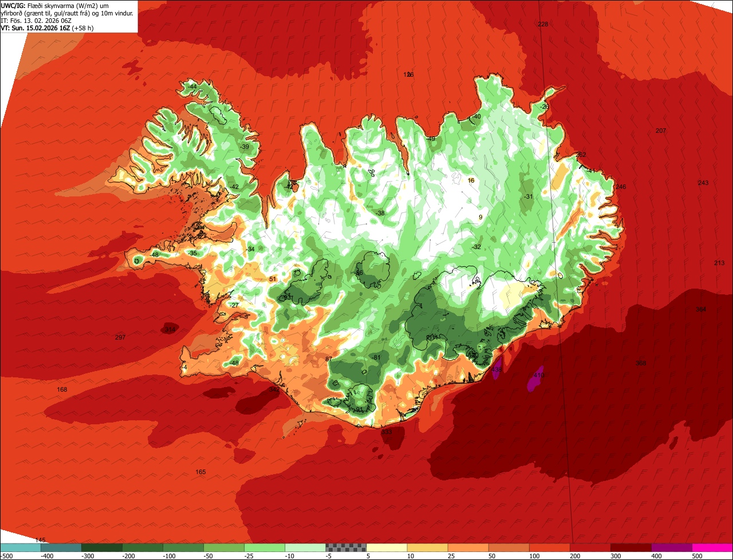
Task: Click the 'IT: Fös. 13. 02. 2026 06Z' line
Action: [x=36, y=21]
